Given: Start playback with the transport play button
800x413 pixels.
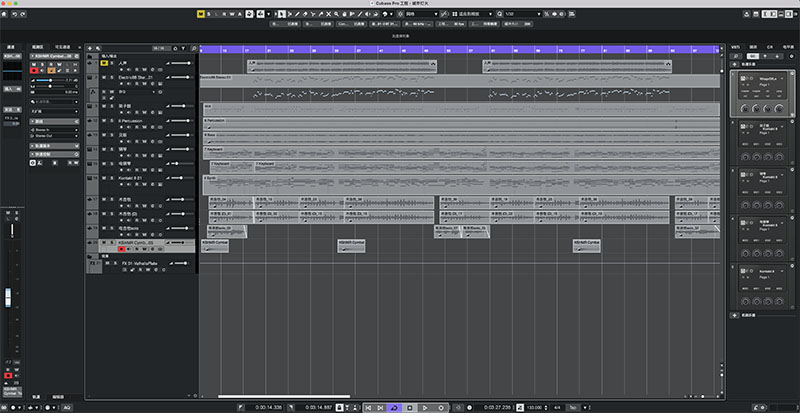Looking at the screenshot, I should pos(425,407).
